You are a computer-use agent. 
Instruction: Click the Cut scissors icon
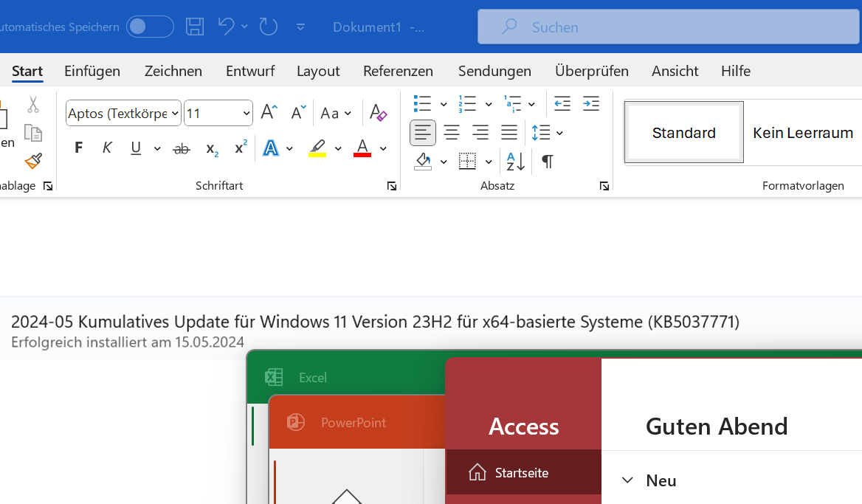[33, 104]
